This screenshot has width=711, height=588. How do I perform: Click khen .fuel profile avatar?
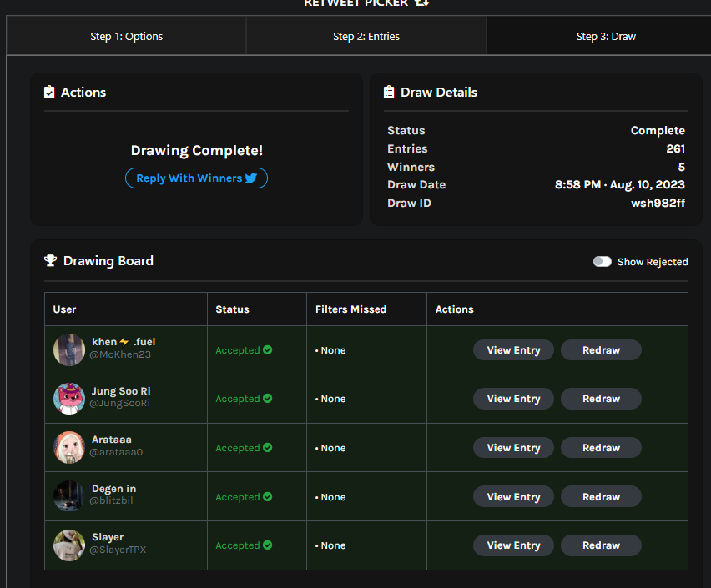point(69,350)
